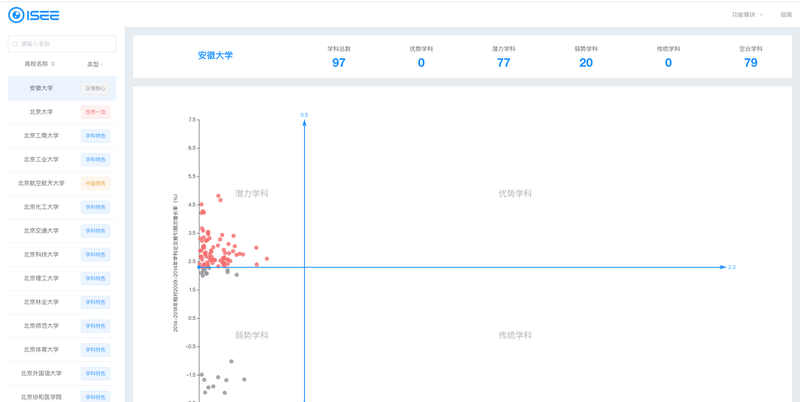This screenshot has height=402, width=800.
Task: Click the search magnifier icon
Action: [15, 44]
